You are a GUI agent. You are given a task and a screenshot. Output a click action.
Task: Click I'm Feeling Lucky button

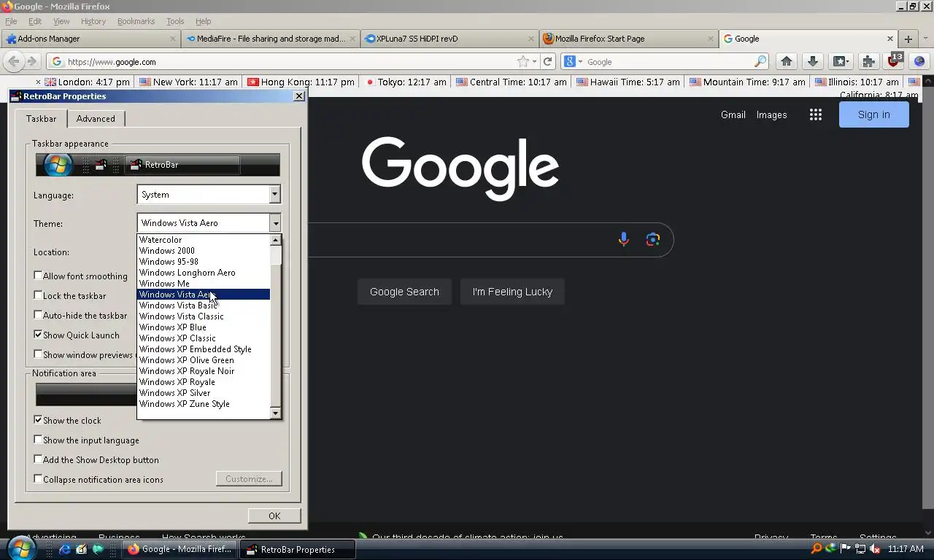click(512, 292)
